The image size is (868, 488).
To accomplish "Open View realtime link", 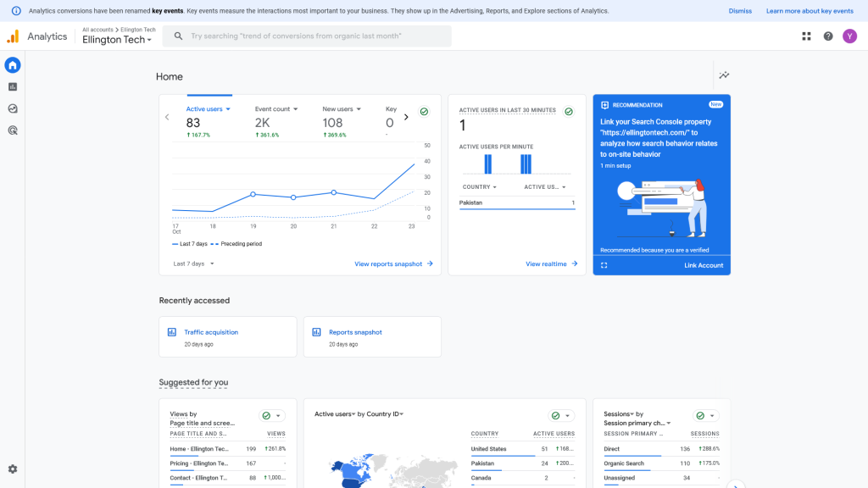I will pyautogui.click(x=551, y=264).
